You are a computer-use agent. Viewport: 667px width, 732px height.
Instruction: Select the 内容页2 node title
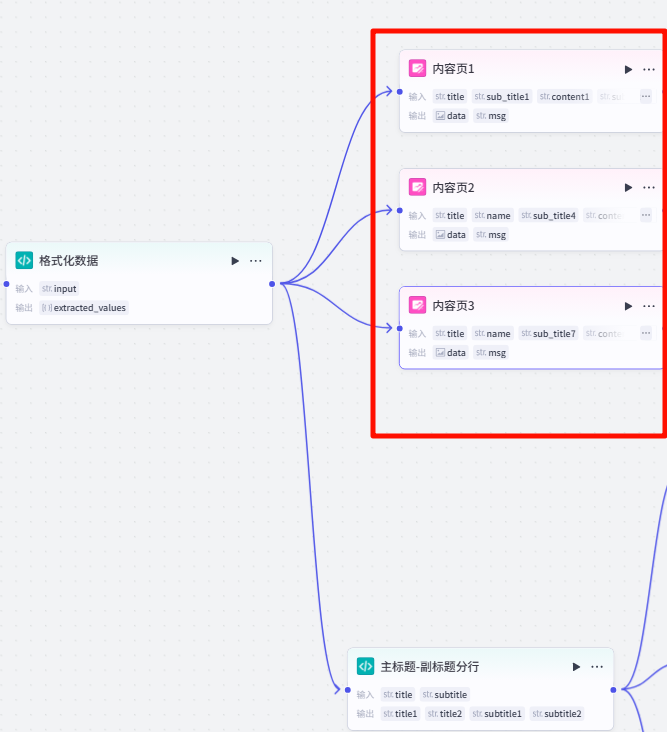454,188
